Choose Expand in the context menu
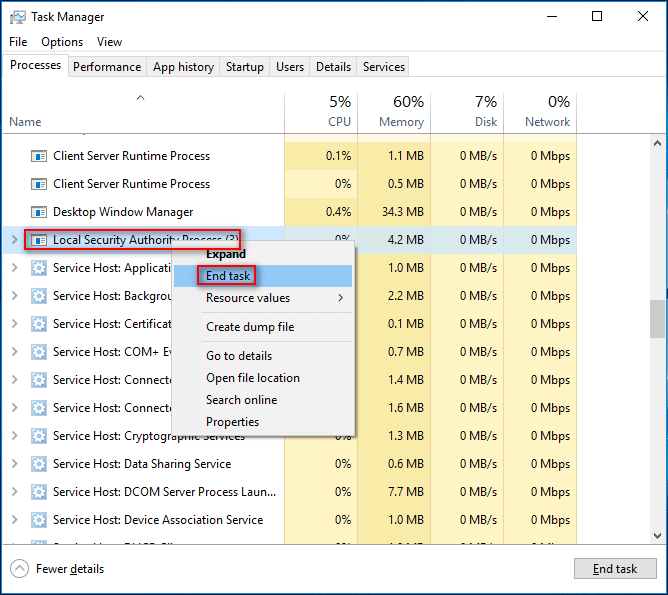Screen dimensions: 668x595 tap(263, 254)
